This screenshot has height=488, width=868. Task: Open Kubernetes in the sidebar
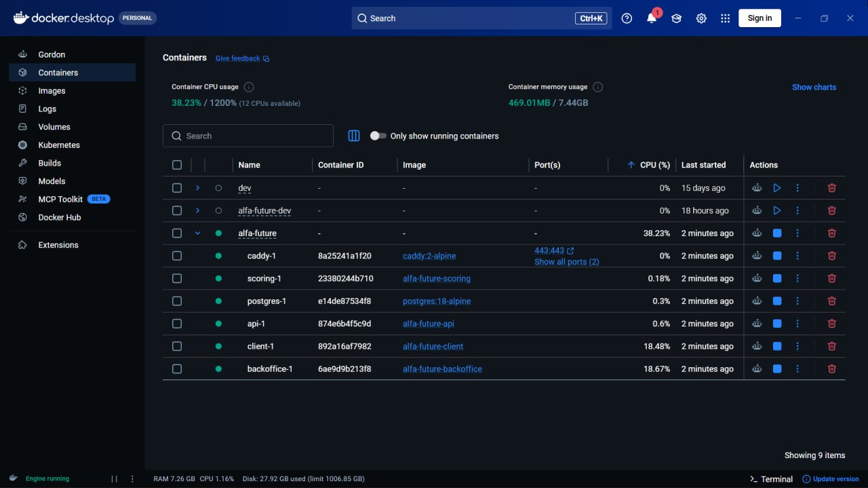click(72, 145)
